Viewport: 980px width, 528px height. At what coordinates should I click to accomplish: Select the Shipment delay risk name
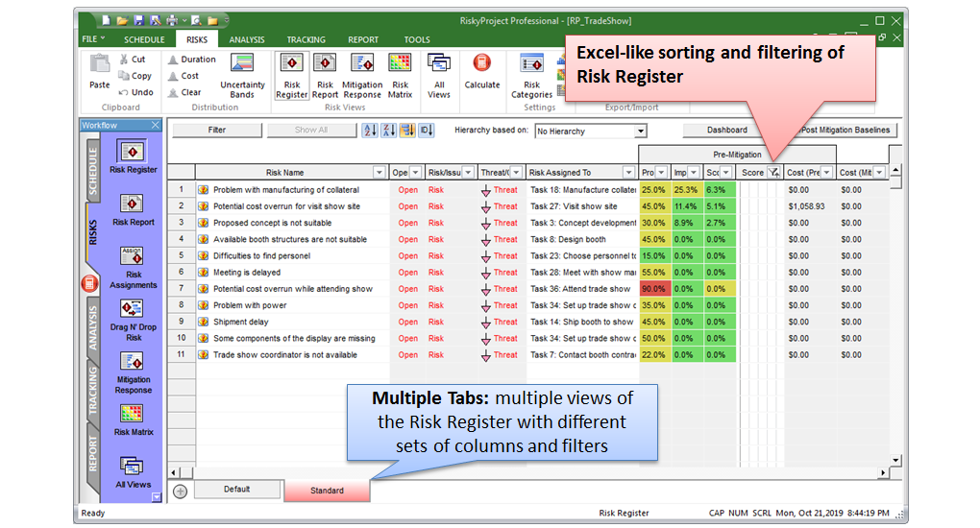[x=240, y=322]
